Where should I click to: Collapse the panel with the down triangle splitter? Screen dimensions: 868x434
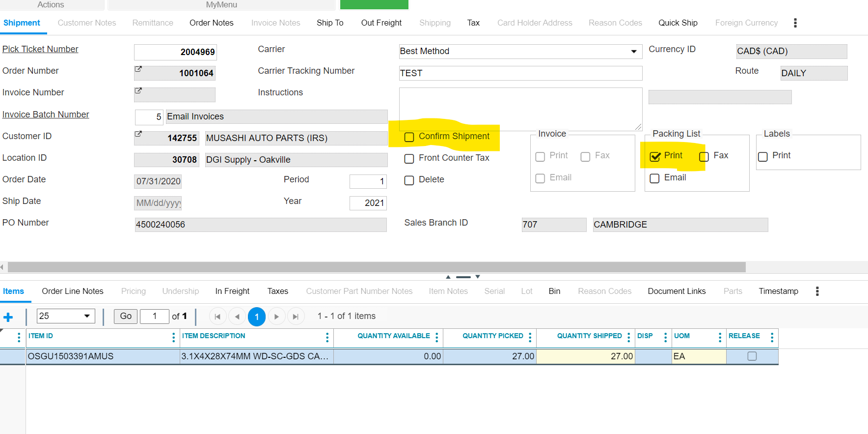[478, 277]
